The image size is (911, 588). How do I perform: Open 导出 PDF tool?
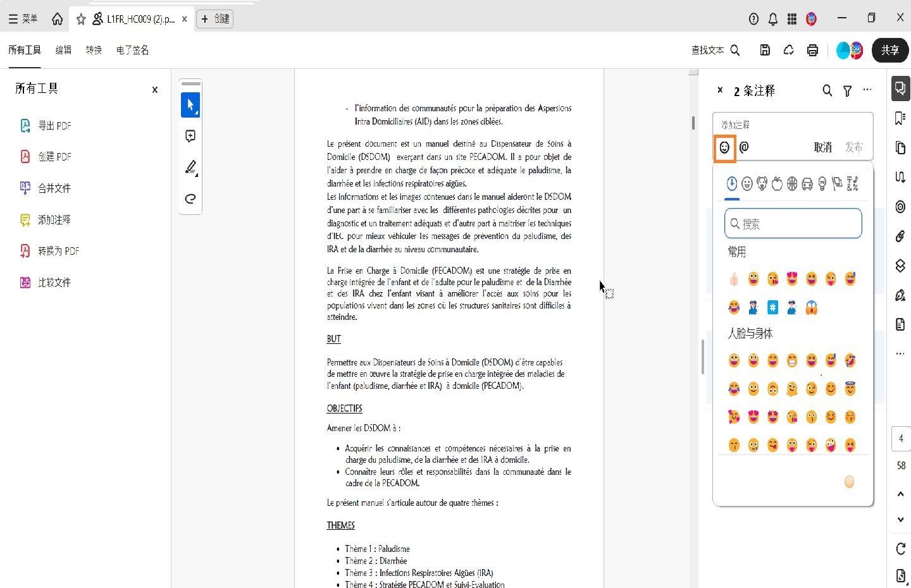(46, 126)
